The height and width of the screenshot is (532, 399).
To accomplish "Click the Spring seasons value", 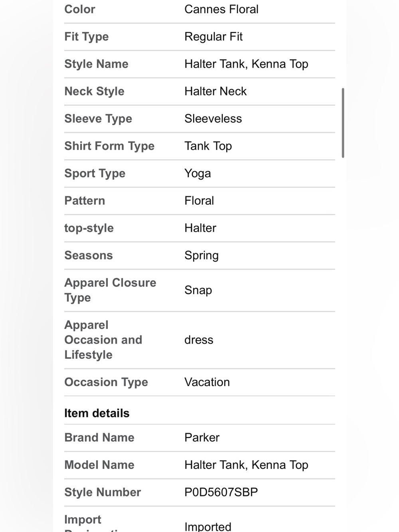I will [x=201, y=255].
